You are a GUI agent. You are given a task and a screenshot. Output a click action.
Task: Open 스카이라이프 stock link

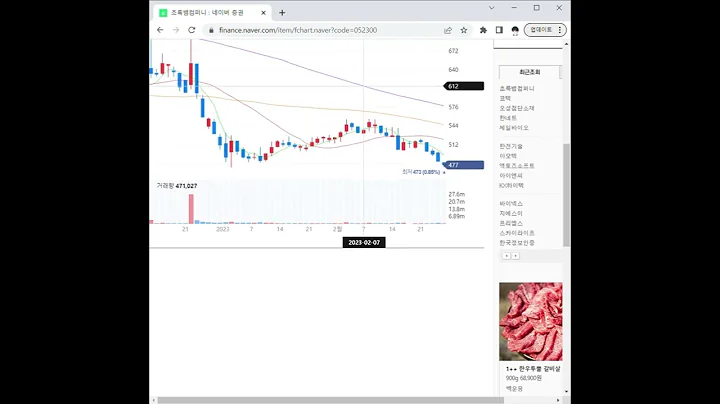click(517, 233)
